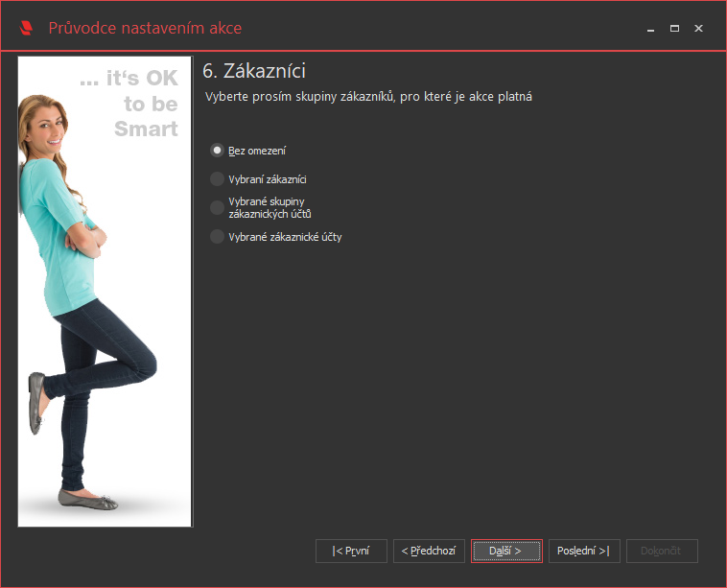Jump to last step via 'Poslední' button
727x588 pixels.
pyautogui.click(x=584, y=551)
